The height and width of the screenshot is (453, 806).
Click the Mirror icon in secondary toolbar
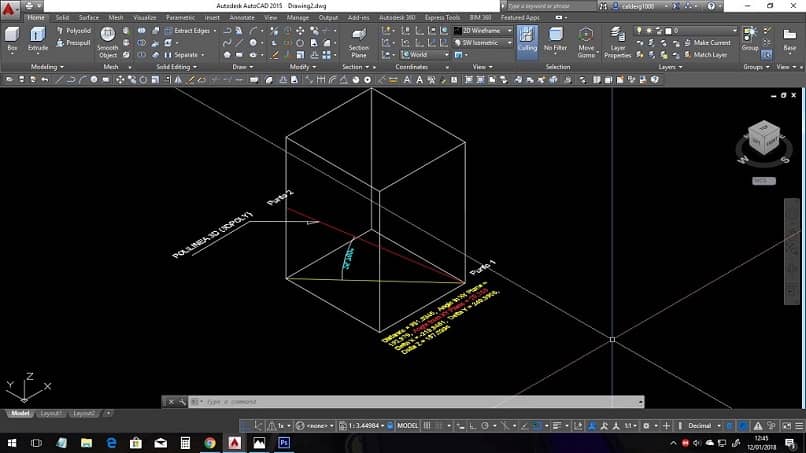178,80
